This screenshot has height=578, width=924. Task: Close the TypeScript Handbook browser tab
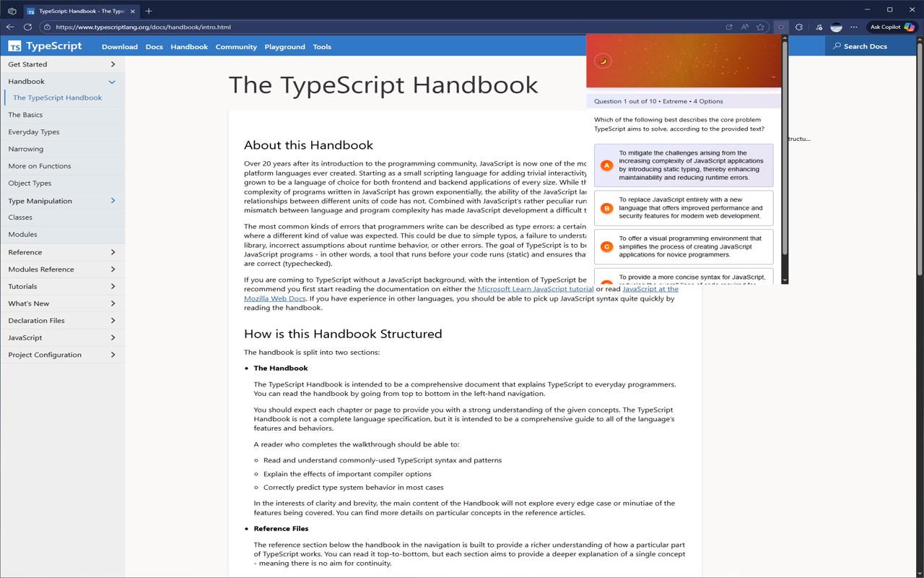pos(132,11)
